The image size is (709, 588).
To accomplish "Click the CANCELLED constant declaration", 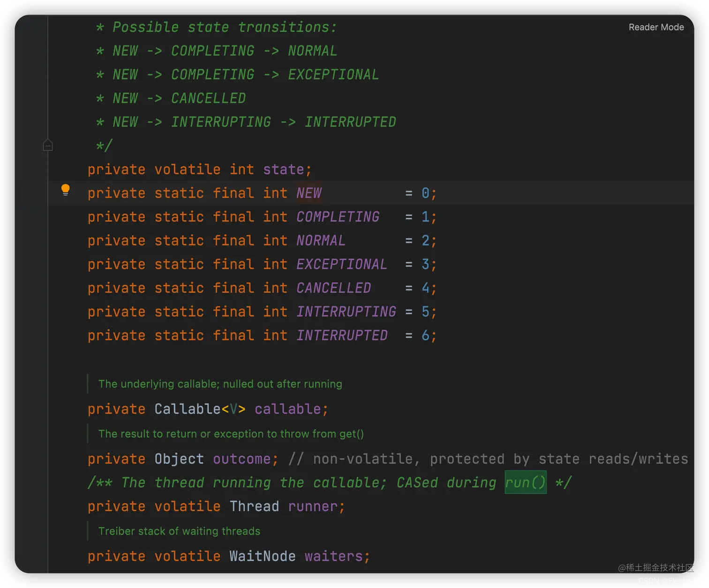I will pyautogui.click(x=333, y=288).
